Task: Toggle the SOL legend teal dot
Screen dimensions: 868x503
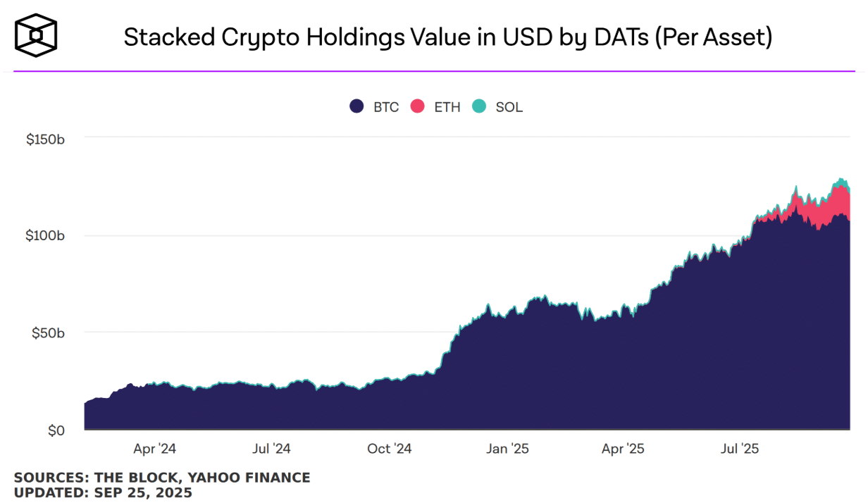Action: point(479,107)
